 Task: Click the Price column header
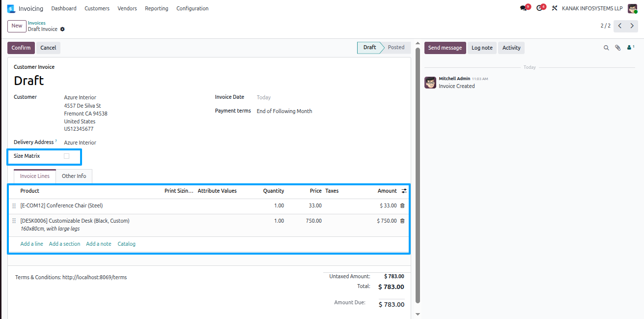point(316,191)
